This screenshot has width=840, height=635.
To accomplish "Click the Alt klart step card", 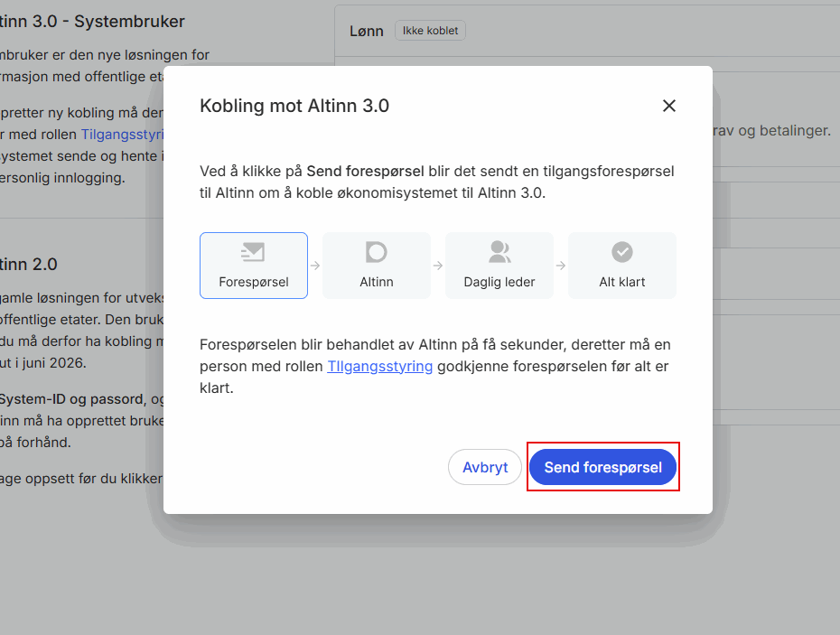I will coord(621,266).
